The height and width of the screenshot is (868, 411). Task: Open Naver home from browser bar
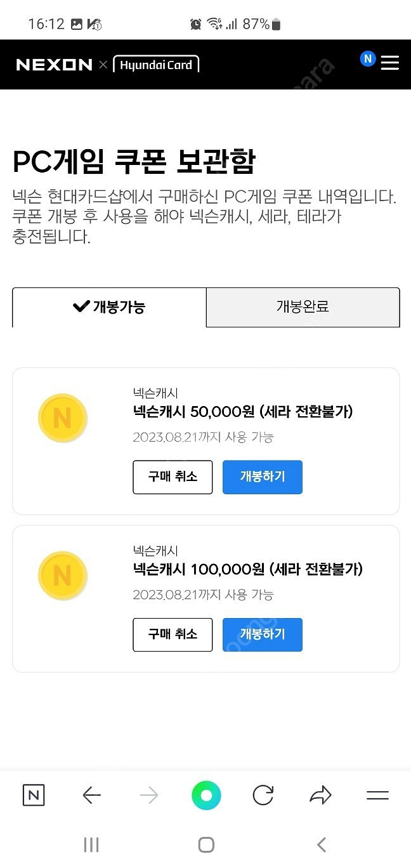click(34, 795)
